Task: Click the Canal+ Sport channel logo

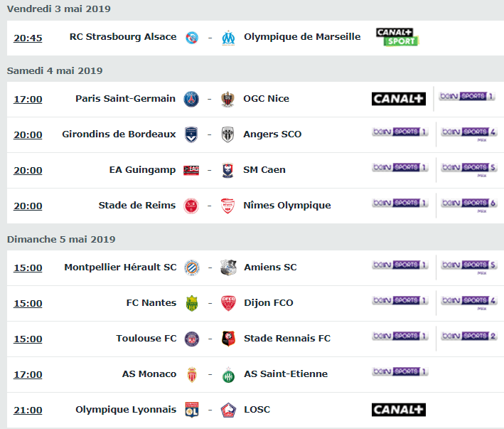Action: tap(397, 37)
